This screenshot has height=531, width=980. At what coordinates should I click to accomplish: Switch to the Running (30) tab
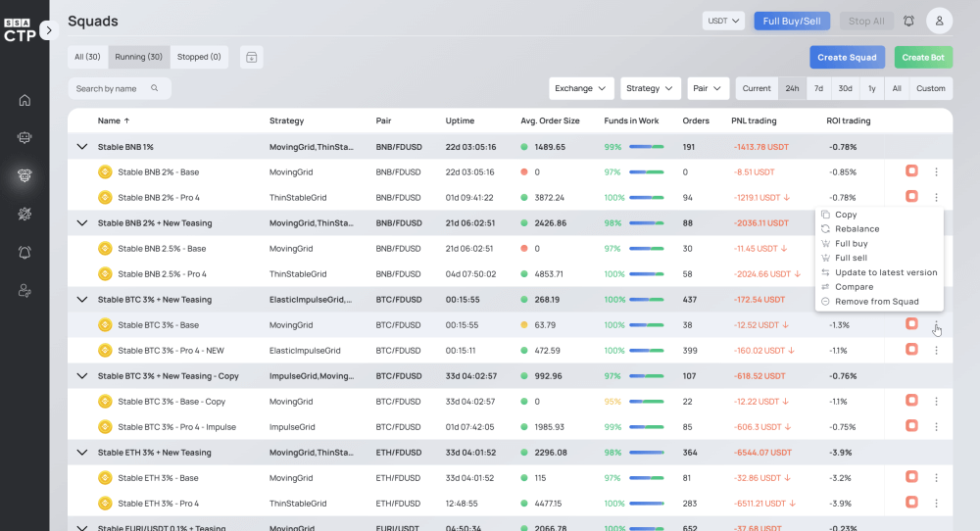(139, 57)
